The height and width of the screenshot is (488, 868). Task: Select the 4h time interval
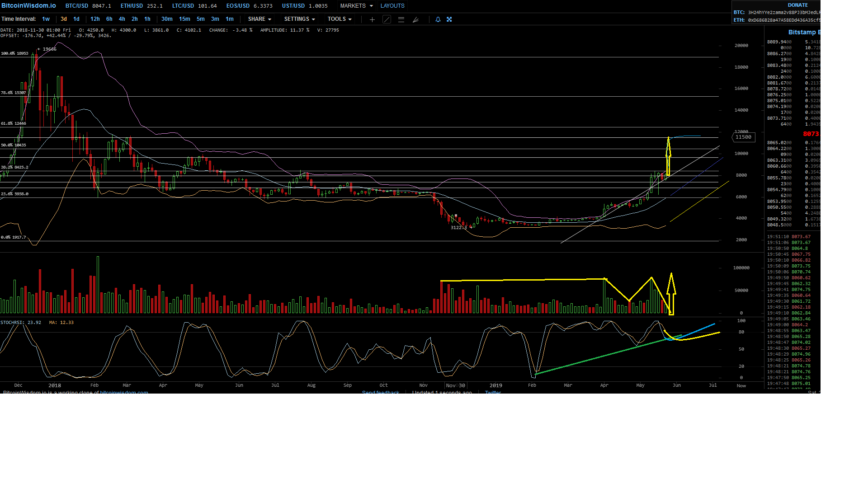click(122, 19)
